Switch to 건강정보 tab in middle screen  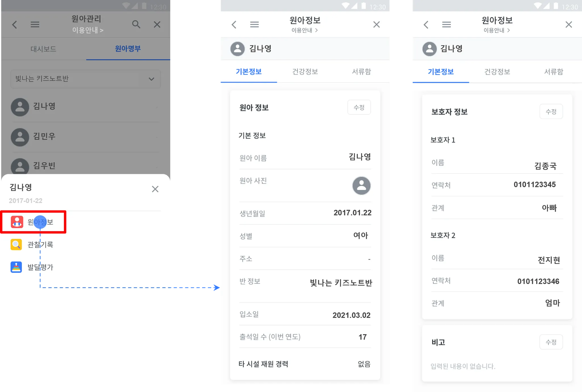click(305, 72)
